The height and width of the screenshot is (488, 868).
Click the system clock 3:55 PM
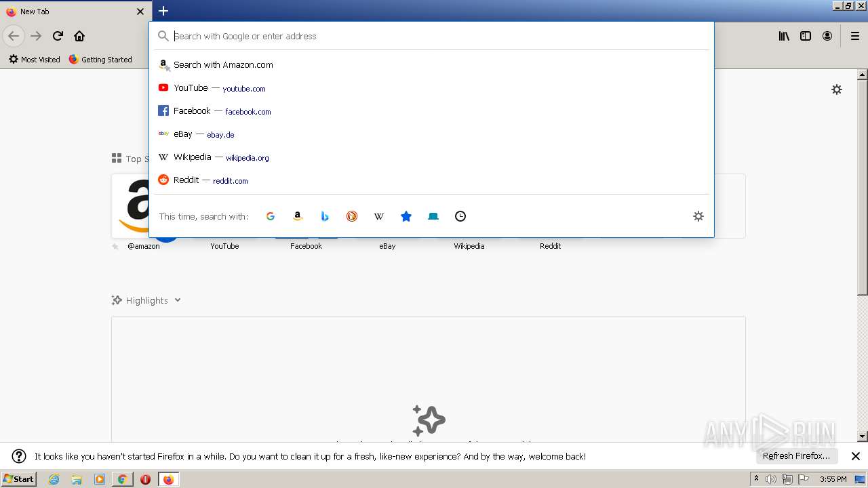click(833, 479)
